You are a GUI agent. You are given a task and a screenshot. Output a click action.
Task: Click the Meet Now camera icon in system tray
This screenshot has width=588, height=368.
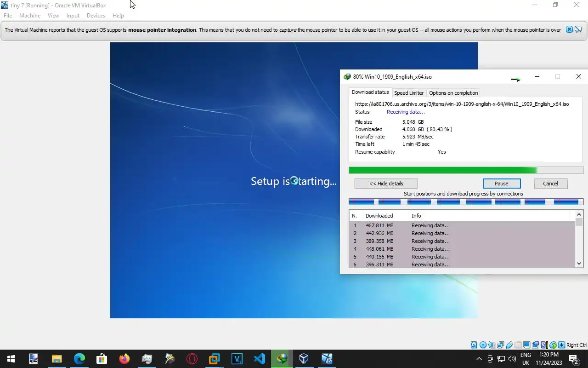pos(490,359)
